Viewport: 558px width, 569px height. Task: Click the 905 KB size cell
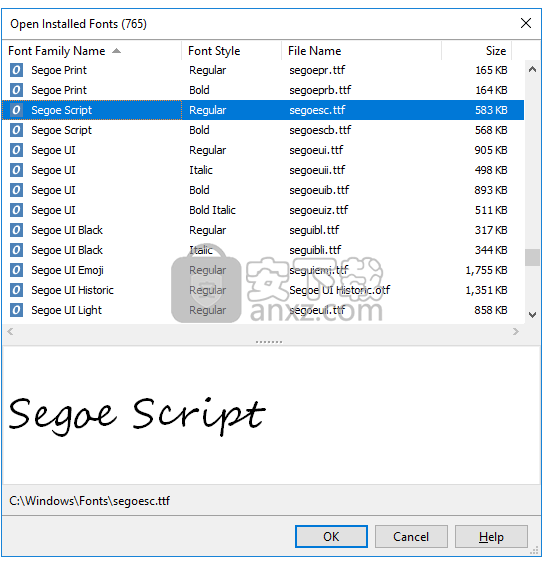pyautogui.click(x=491, y=150)
